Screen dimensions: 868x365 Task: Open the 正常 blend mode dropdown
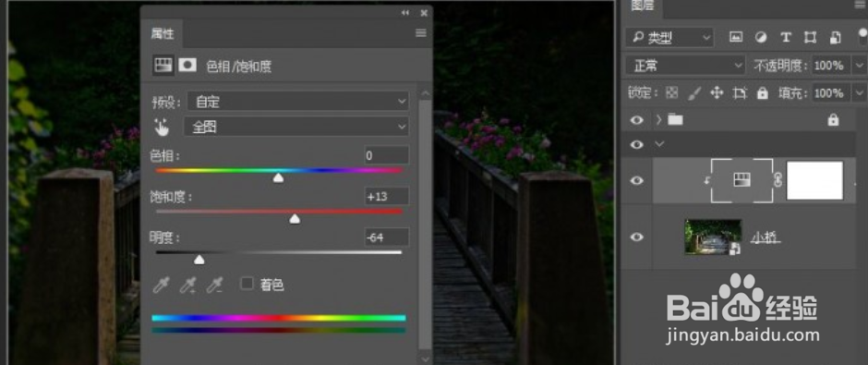coord(686,66)
